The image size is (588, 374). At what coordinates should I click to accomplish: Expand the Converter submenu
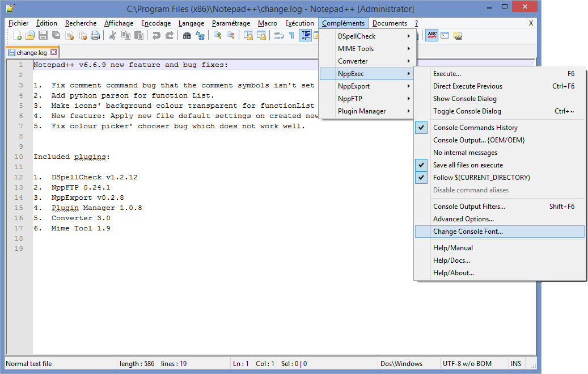pyautogui.click(x=366, y=61)
